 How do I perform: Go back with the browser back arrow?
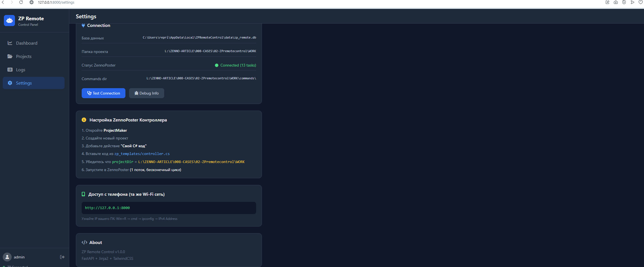[3, 2]
